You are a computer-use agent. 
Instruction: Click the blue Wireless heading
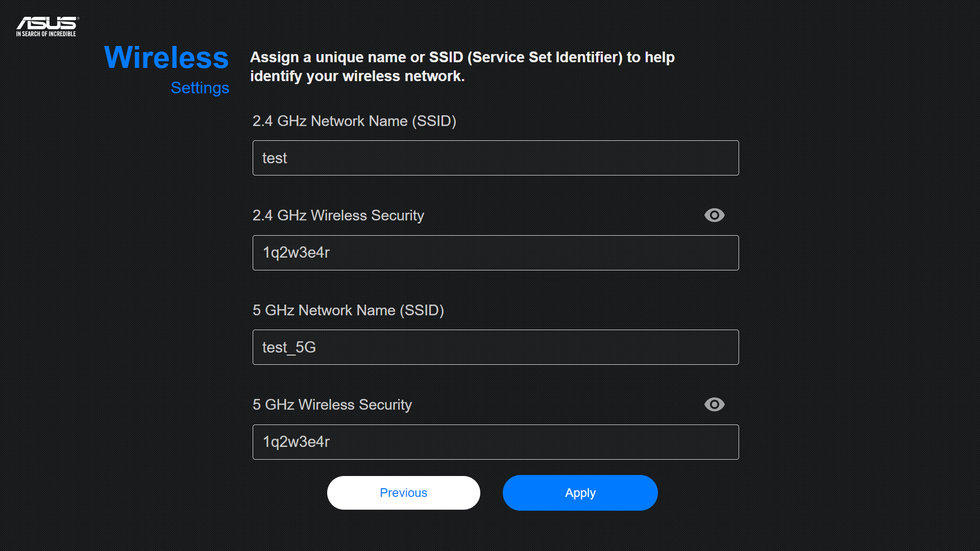pos(166,57)
